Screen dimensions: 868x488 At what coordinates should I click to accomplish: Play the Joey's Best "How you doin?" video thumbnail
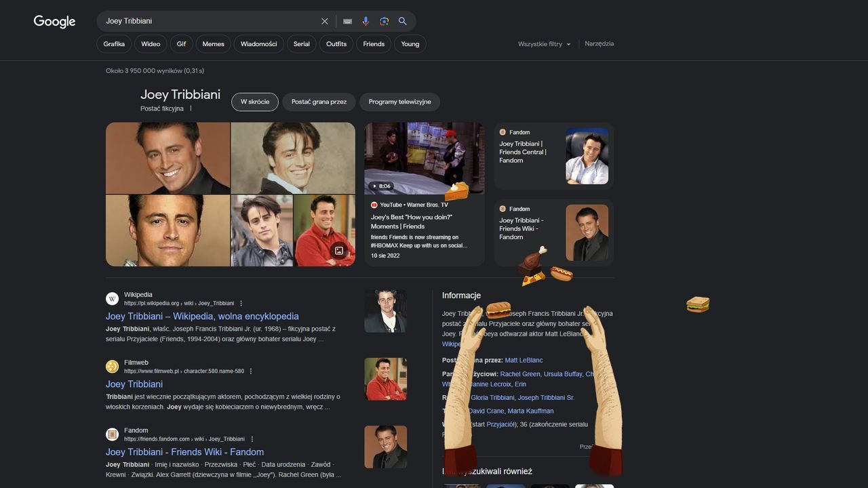tap(425, 158)
